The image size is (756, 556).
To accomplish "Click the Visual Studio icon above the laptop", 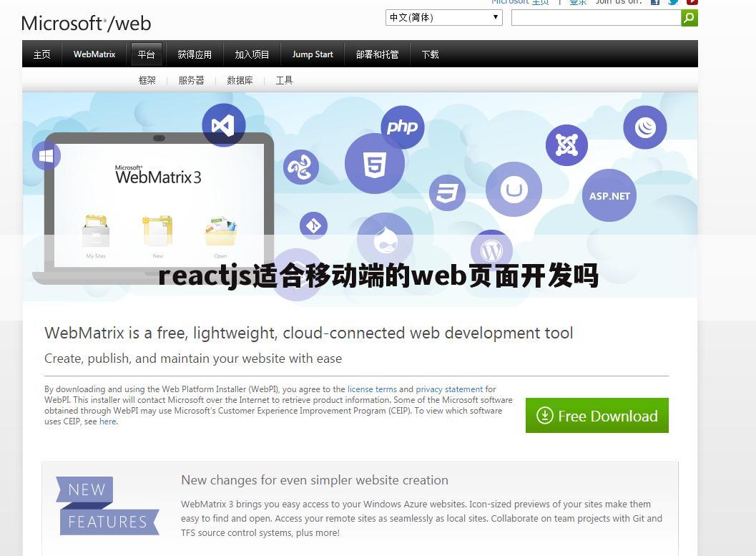I will click(223, 125).
